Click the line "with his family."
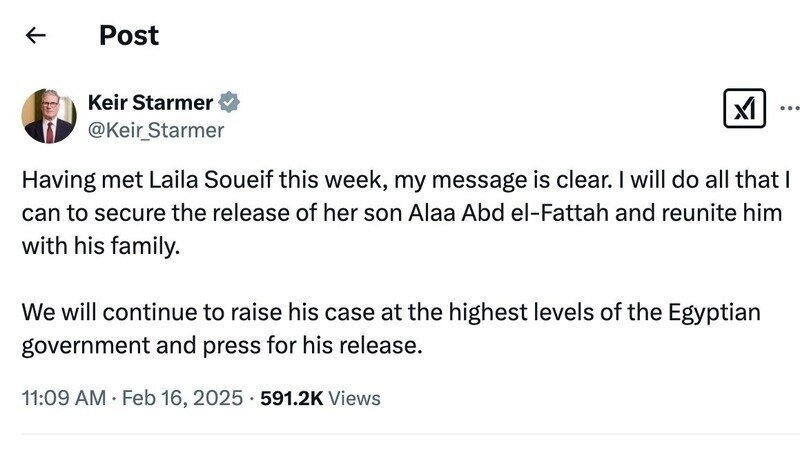800x450 pixels. tap(104, 247)
